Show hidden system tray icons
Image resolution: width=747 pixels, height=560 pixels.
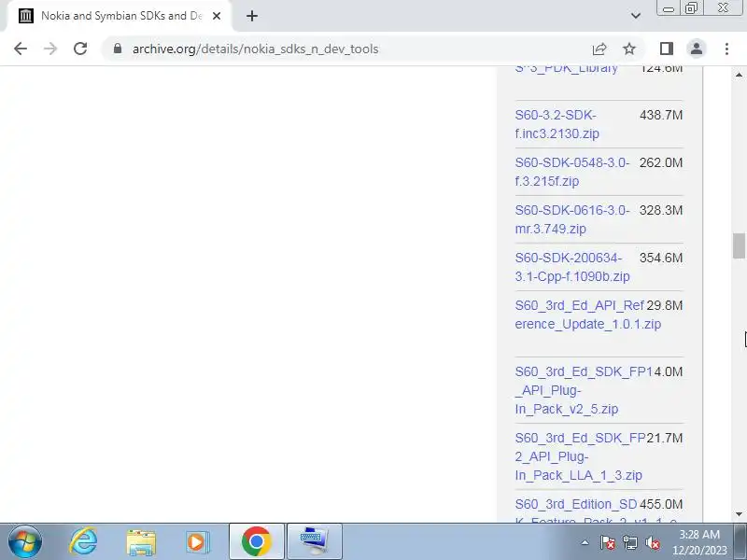coord(585,542)
